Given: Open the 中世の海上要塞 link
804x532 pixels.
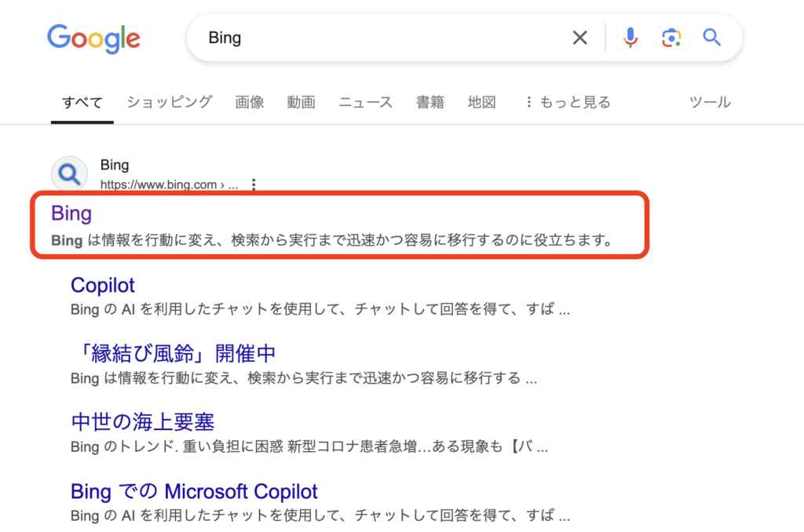Looking at the screenshot, I should [143, 421].
